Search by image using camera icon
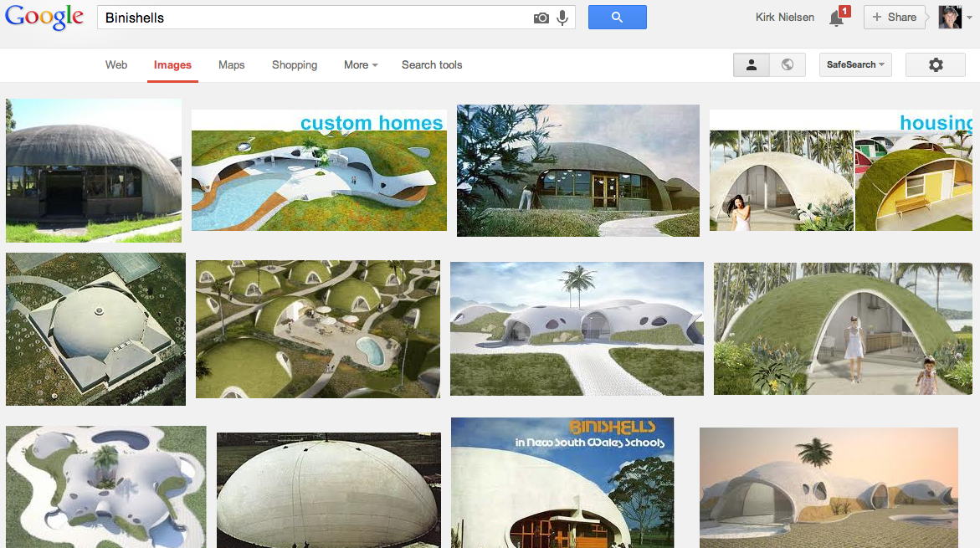 [541, 18]
